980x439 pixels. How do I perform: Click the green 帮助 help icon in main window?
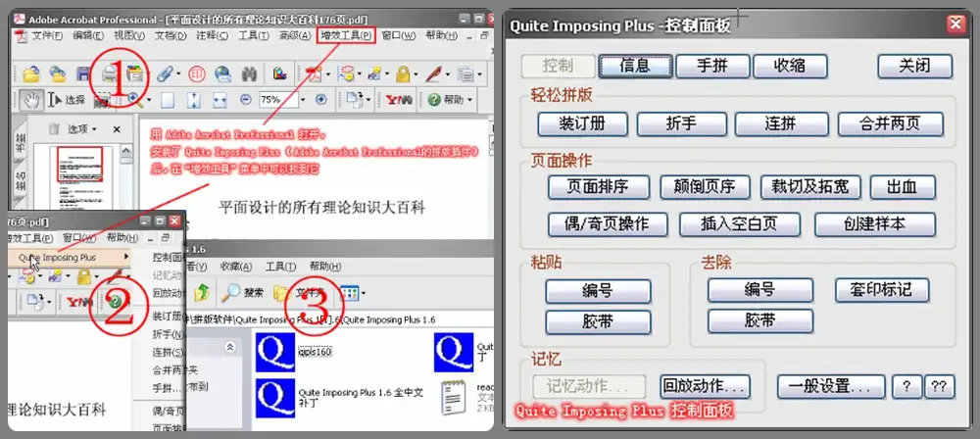pos(434,99)
